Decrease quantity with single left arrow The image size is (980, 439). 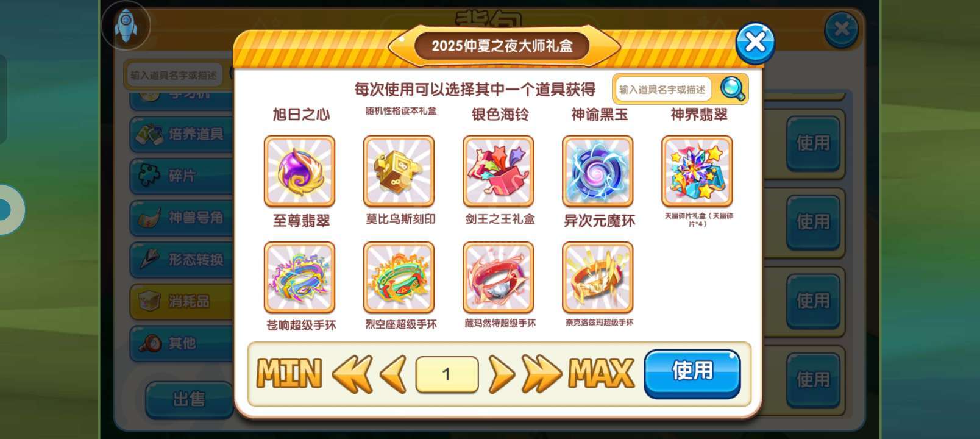click(393, 374)
